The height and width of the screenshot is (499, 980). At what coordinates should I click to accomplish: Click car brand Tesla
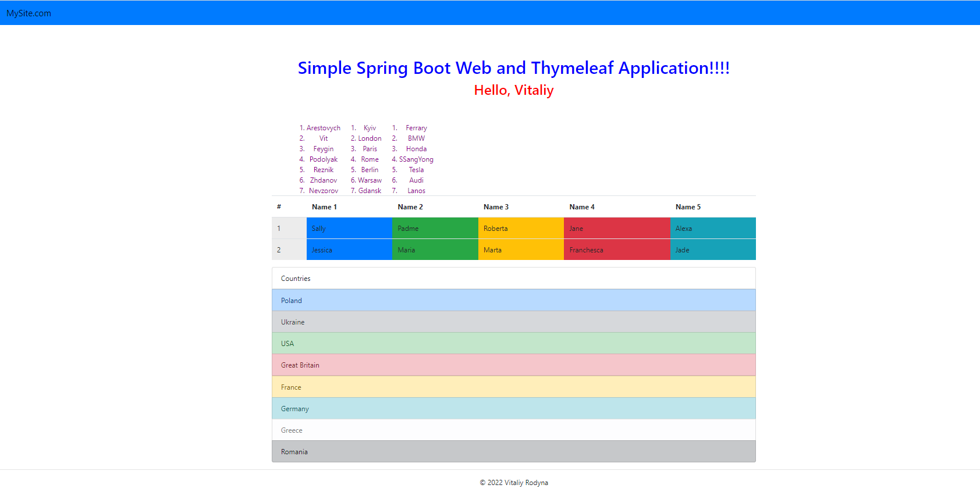point(416,170)
